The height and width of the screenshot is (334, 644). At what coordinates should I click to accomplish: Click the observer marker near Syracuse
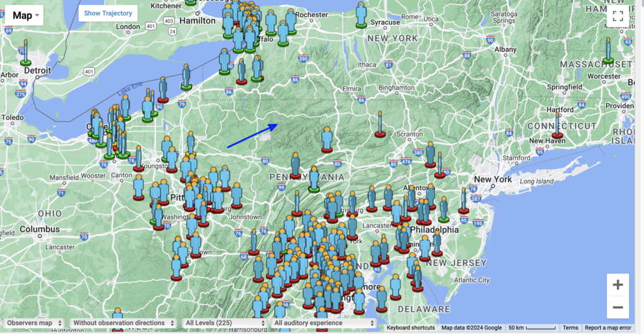[x=360, y=15]
